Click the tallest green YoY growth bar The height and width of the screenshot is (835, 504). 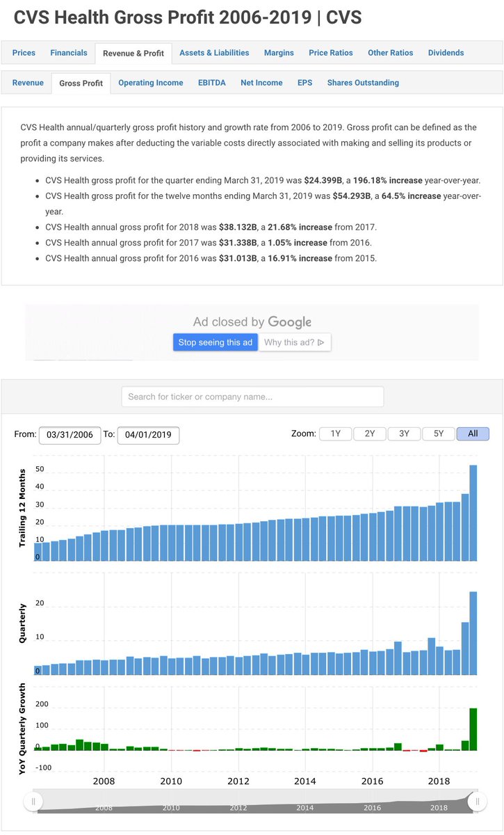click(x=473, y=729)
